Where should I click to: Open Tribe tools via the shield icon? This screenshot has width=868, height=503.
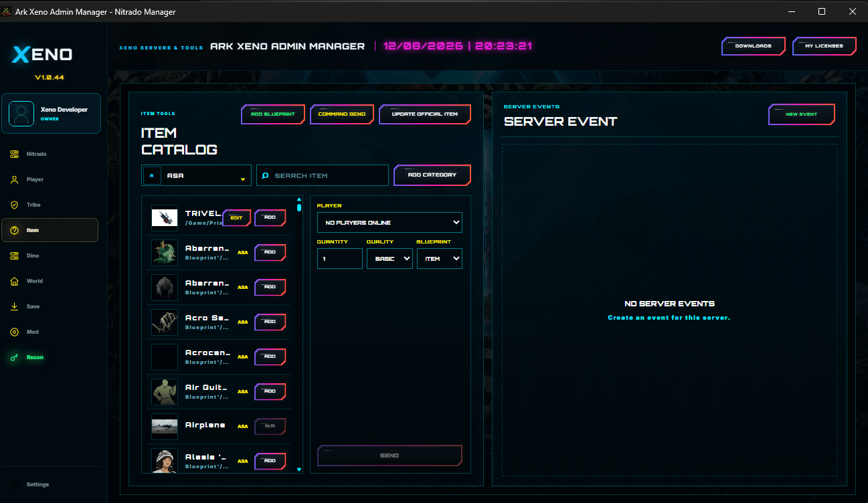click(14, 205)
